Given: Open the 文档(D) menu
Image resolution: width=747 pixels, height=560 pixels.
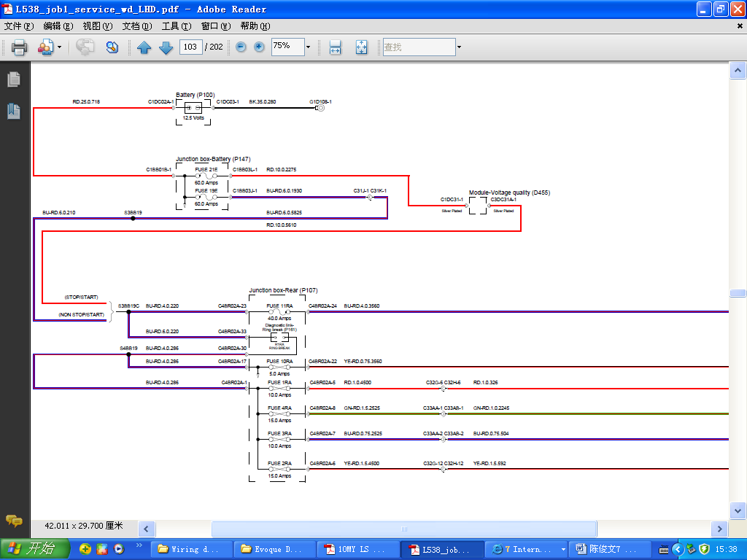Looking at the screenshot, I should click(137, 26).
